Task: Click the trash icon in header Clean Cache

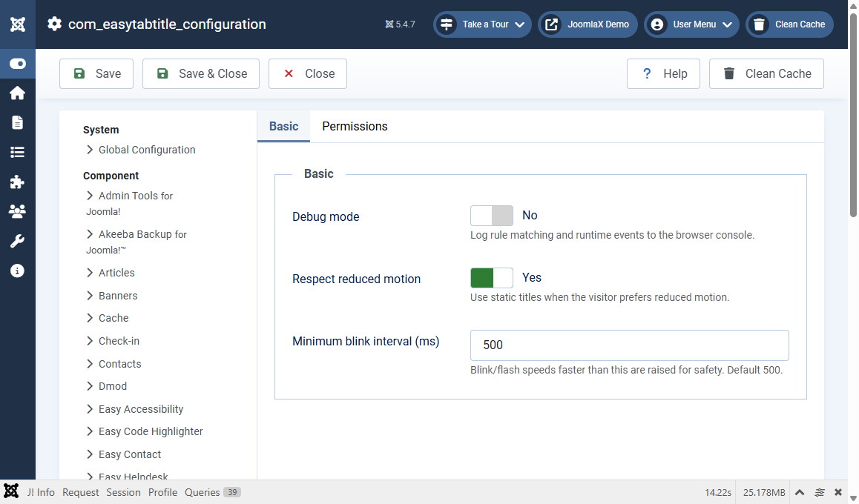Action: (760, 24)
